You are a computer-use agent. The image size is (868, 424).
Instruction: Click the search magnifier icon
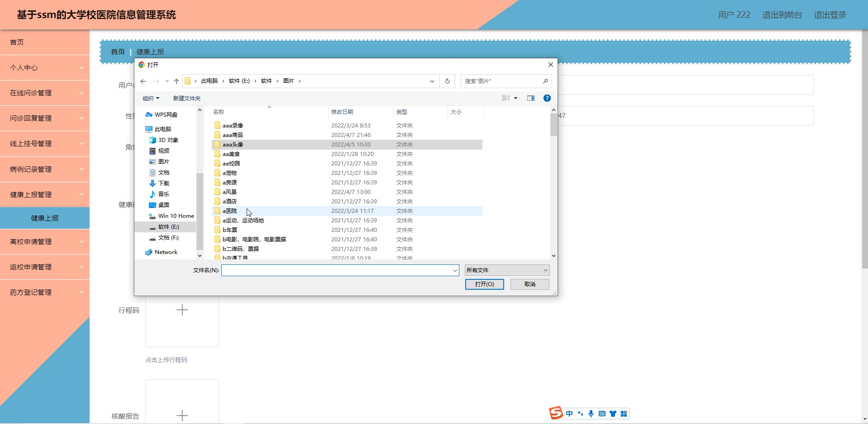tap(545, 81)
